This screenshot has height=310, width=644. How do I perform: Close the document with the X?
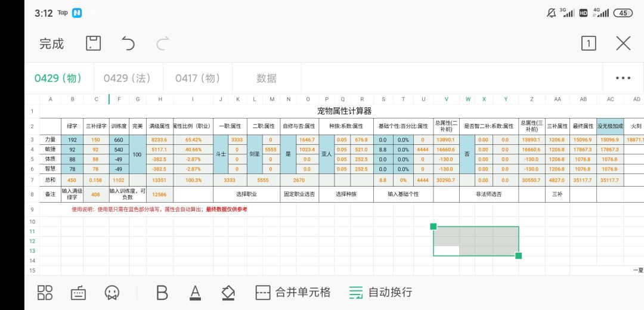(624, 43)
